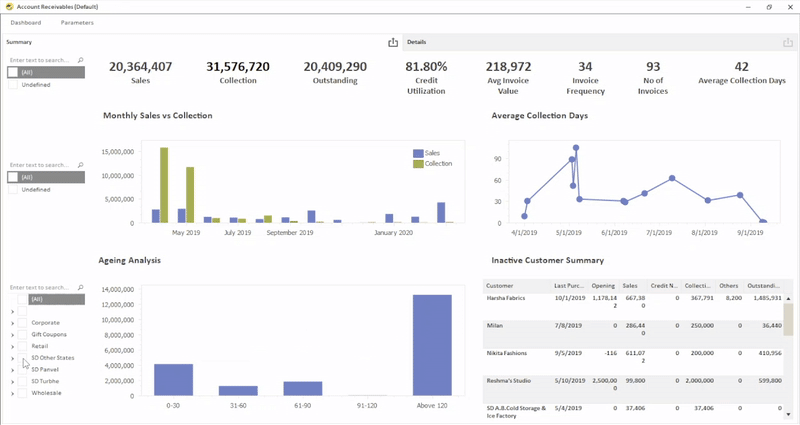Toggle the Undefined checkbox in the filter list under Summary

coord(13,85)
